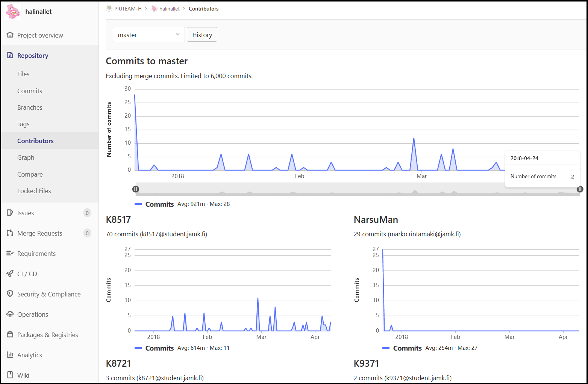The height and width of the screenshot is (384, 588).
Task: Open PRJTEAM-H breadcrumb link
Action: coord(128,9)
